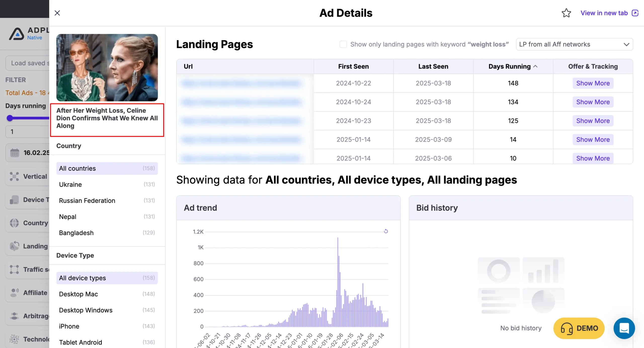The width and height of the screenshot is (644, 348).
Task: Click the globe Country filter icon
Action: 14,223
